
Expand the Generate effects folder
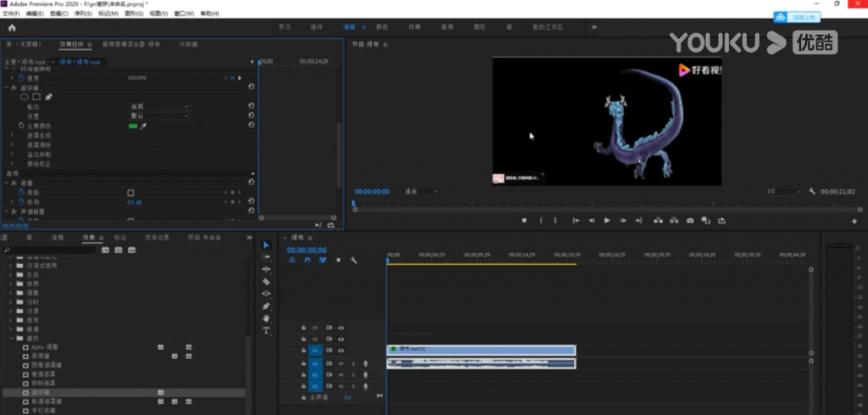point(10,274)
